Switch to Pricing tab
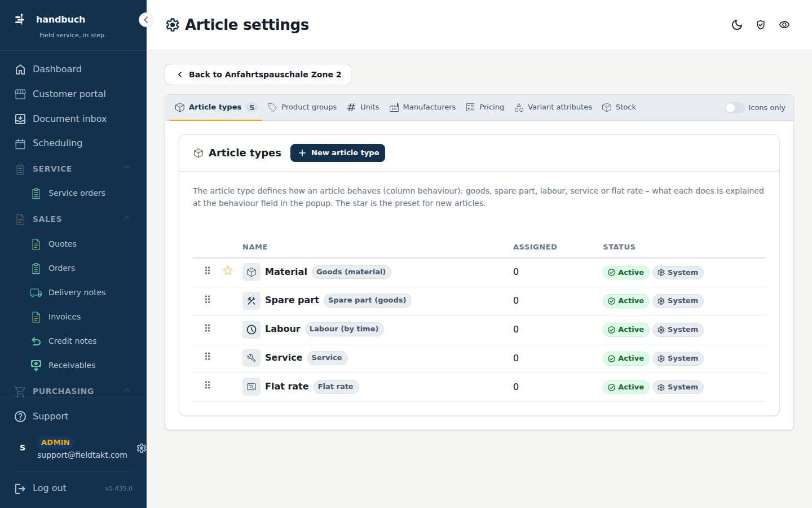 point(485,107)
